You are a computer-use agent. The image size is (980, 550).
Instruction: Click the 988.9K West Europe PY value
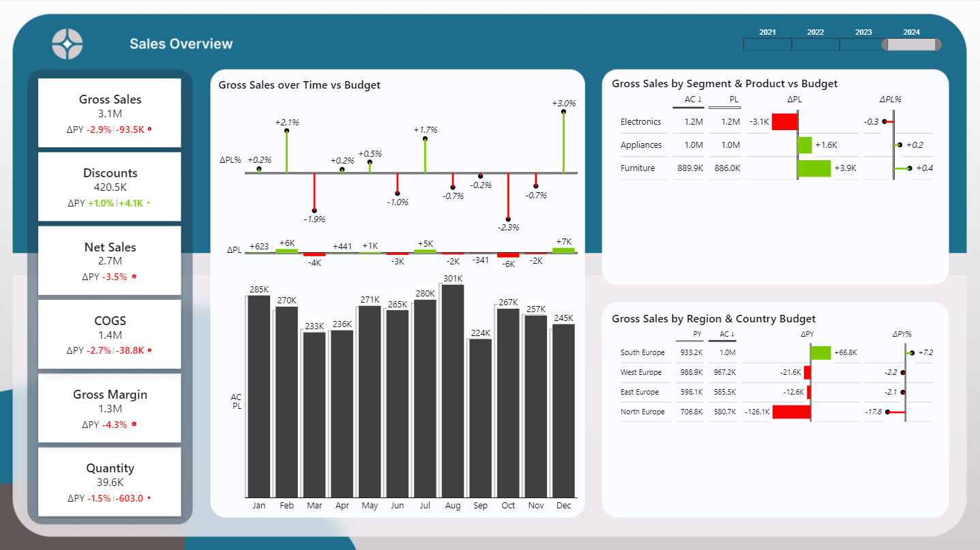coord(691,373)
